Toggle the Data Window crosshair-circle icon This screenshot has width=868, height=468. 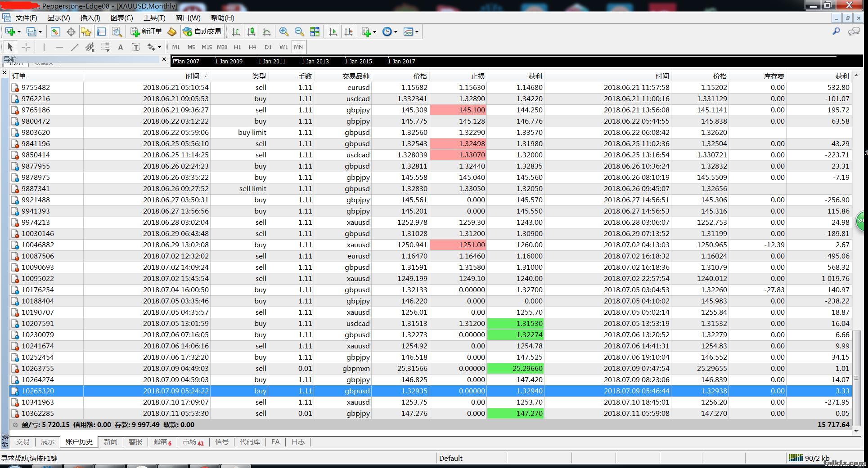(x=71, y=31)
